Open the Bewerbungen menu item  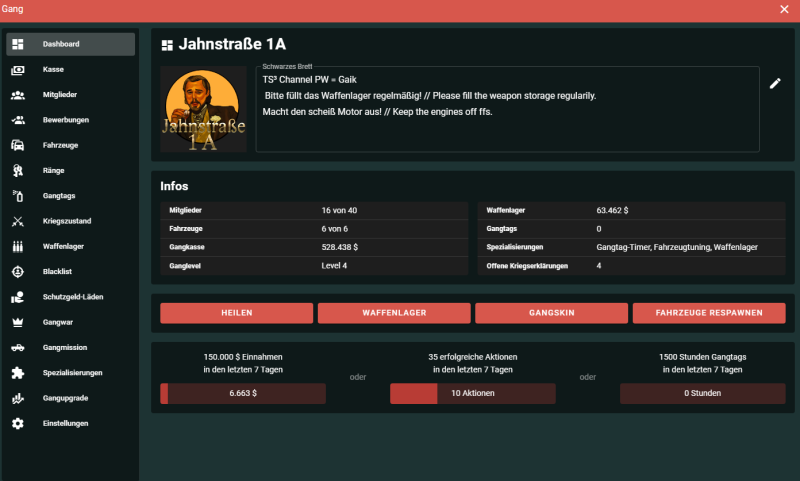[66, 120]
